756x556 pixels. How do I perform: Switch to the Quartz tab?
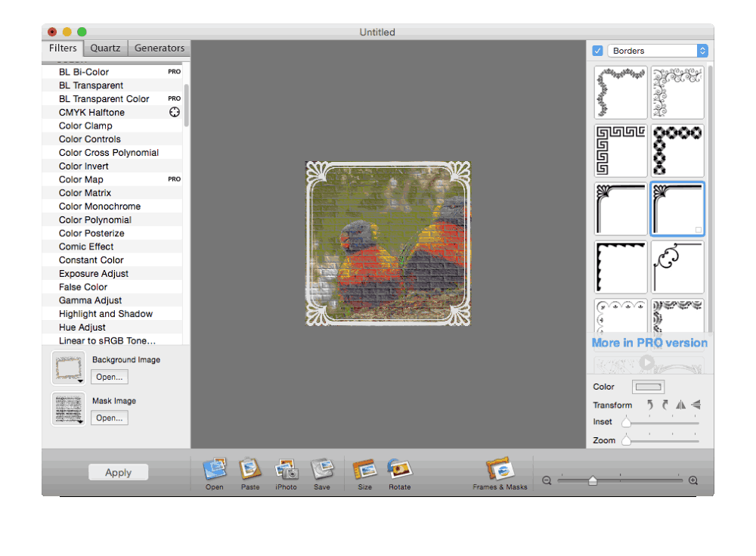click(105, 48)
